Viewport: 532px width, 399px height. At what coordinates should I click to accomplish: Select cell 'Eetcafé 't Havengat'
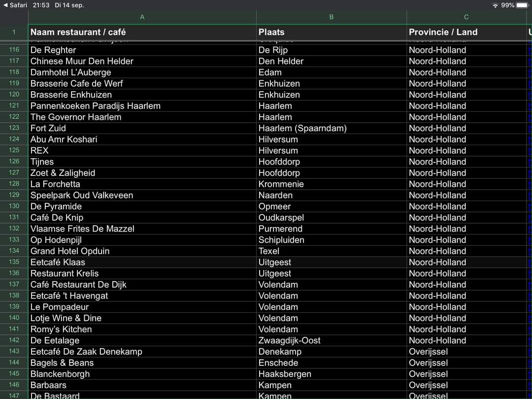[x=142, y=296]
